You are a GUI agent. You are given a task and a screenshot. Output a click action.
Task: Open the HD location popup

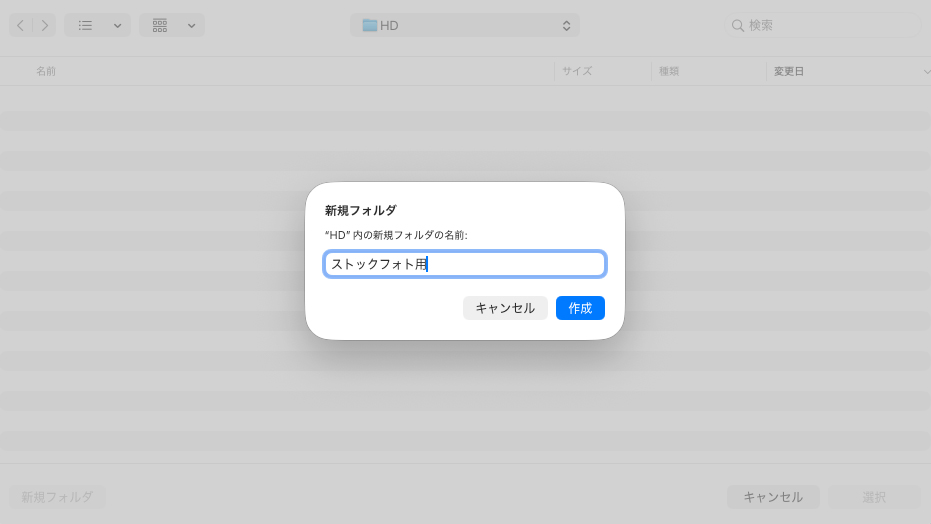click(464, 26)
